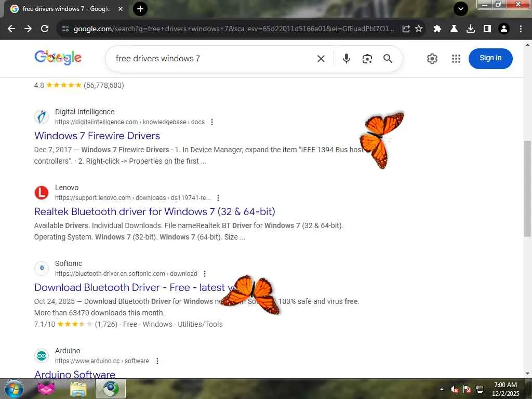532x399 pixels.
Task: Click the network tray icon
Action: (480, 390)
